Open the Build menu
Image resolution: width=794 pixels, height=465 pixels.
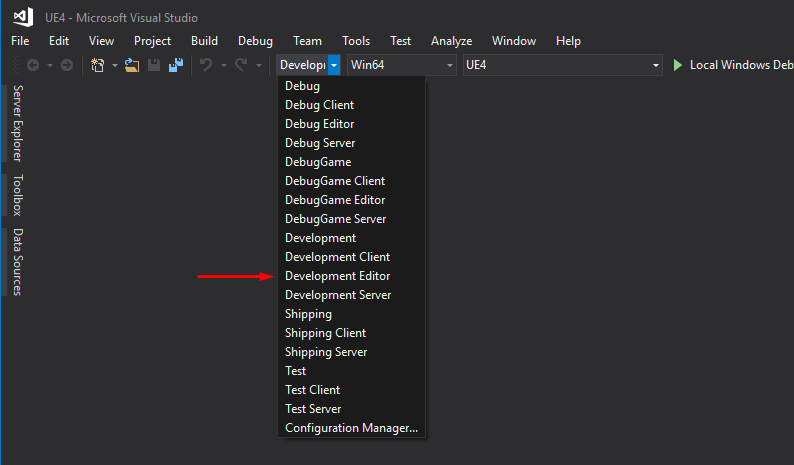(x=204, y=41)
